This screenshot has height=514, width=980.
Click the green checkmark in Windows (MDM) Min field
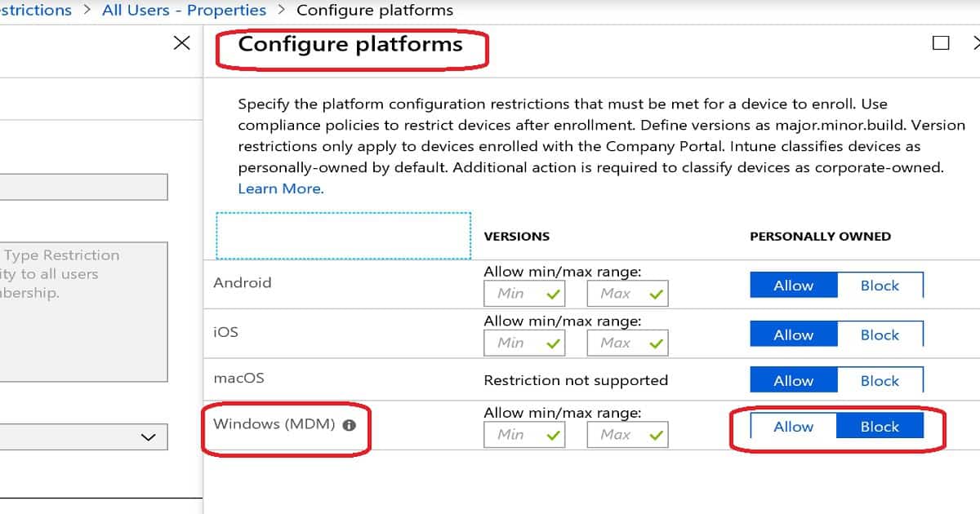[554, 434]
